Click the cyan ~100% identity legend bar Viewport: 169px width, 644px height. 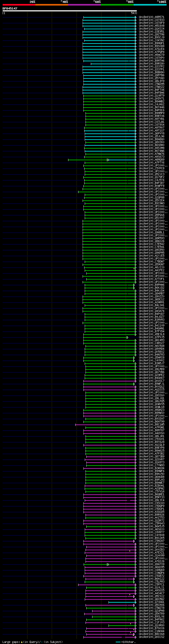point(150,4)
